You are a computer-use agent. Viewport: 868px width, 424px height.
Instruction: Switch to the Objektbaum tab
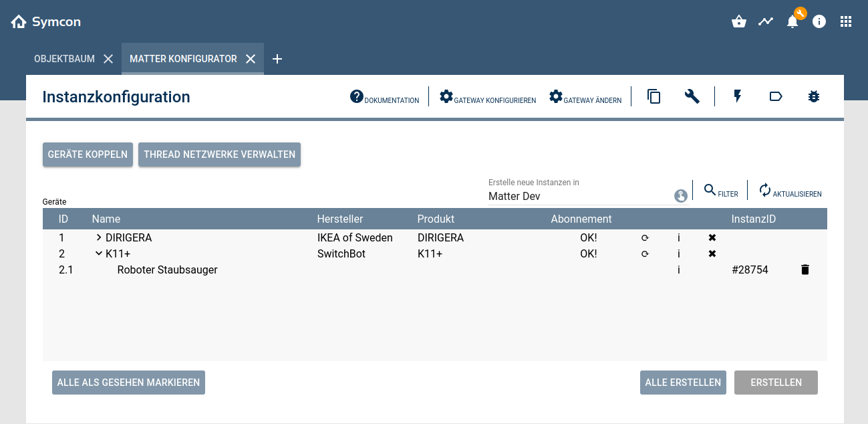point(64,59)
